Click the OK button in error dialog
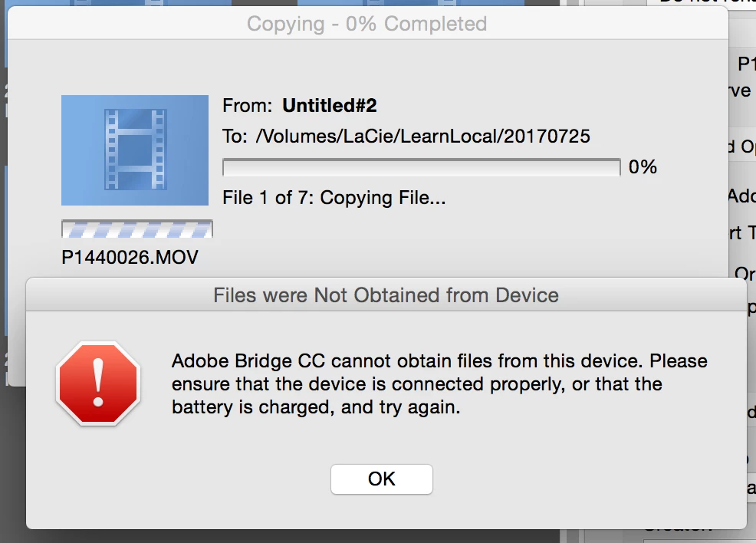756x543 pixels. [x=381, y=479]
